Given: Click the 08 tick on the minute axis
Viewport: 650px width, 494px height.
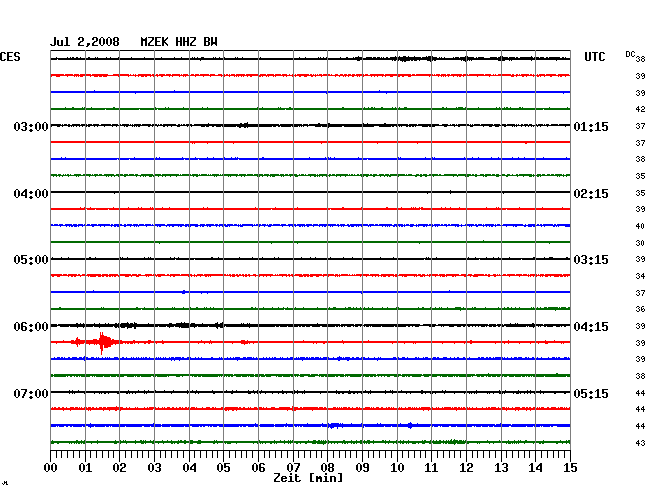Looking at the screenshot, I should (327, 468).
